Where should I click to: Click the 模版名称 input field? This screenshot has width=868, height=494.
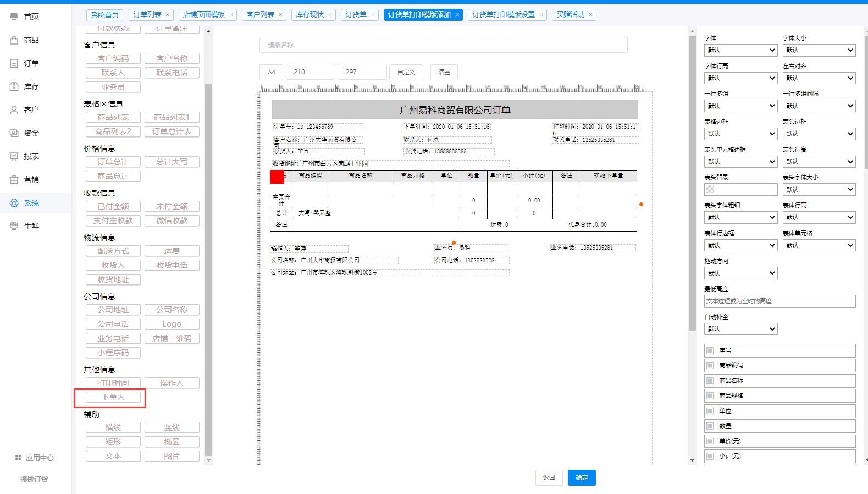(443, 45)
